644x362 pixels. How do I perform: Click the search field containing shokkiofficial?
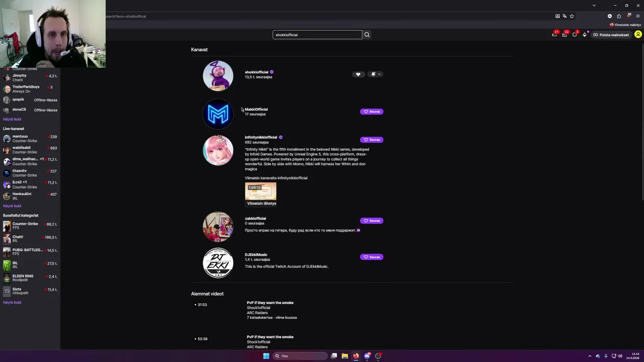(x=317, y=35)
